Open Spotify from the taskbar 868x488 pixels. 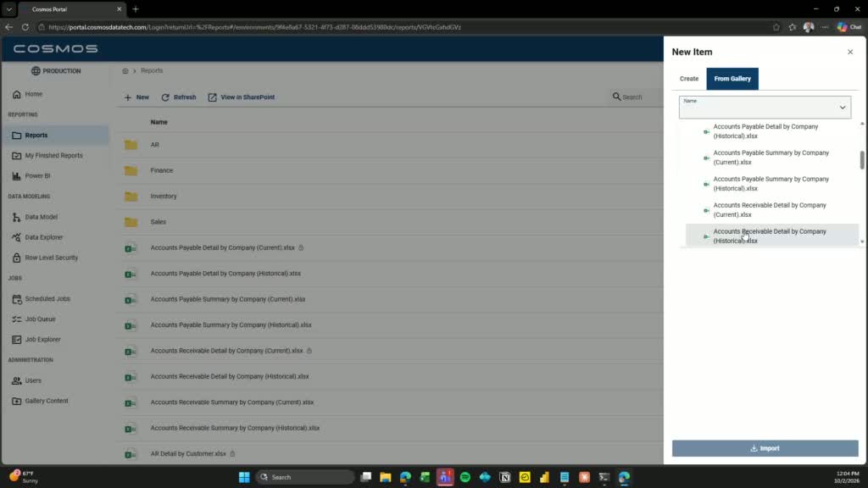[465, 477]
